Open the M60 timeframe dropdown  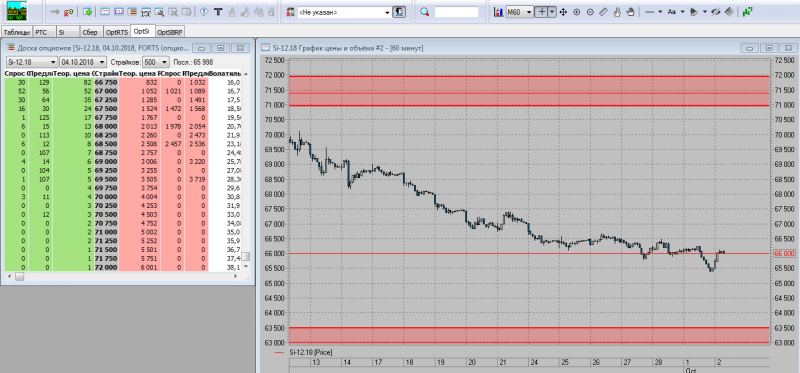click(518, 12)
